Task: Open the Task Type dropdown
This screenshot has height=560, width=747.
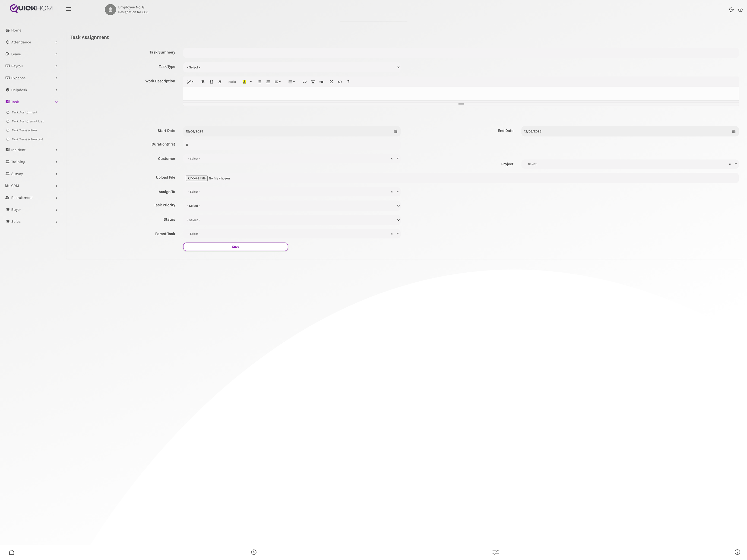Action: (x=292, y=68)
